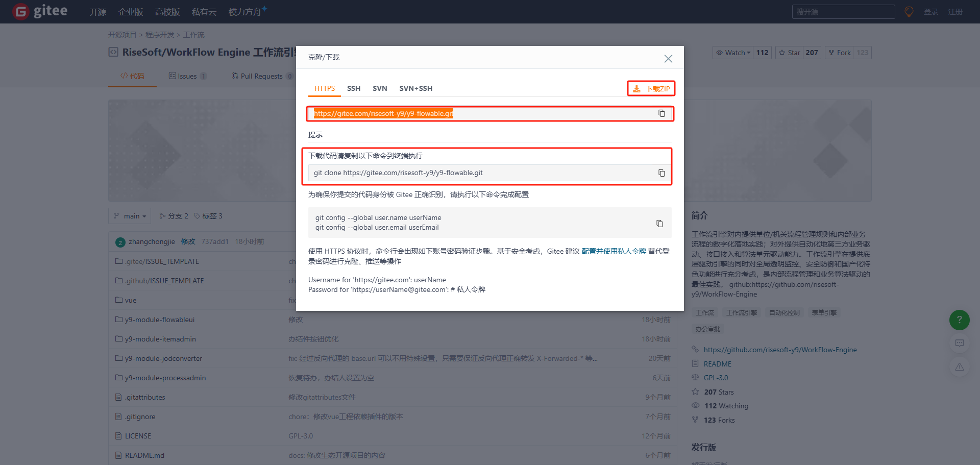Open the 恢复待办，办结人设置为空 commit message

tap(331, 378)
